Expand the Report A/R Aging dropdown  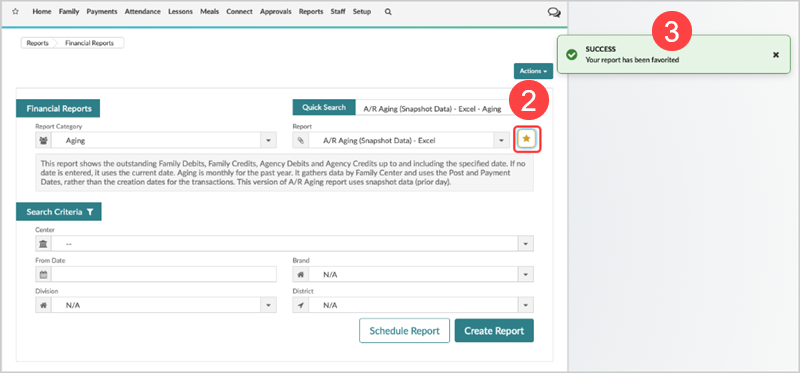pos(502,140)
